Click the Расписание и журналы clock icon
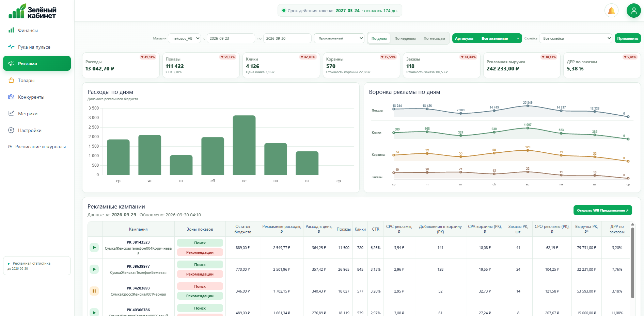 10,147
